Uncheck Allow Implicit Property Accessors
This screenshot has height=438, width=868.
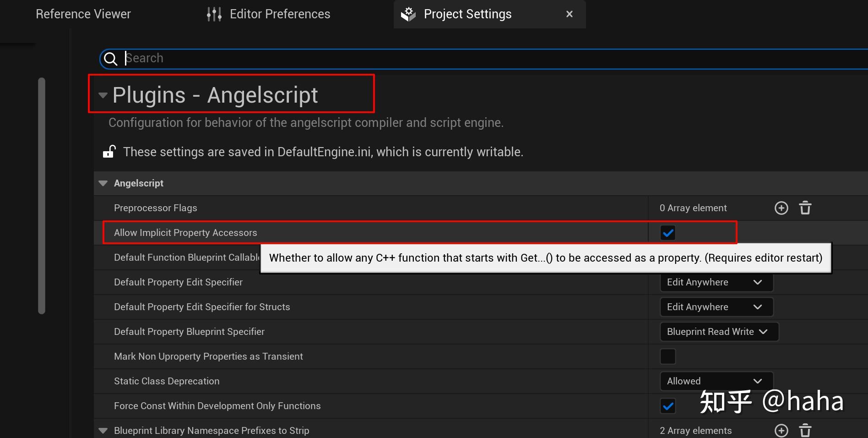(x=667, y=232)
